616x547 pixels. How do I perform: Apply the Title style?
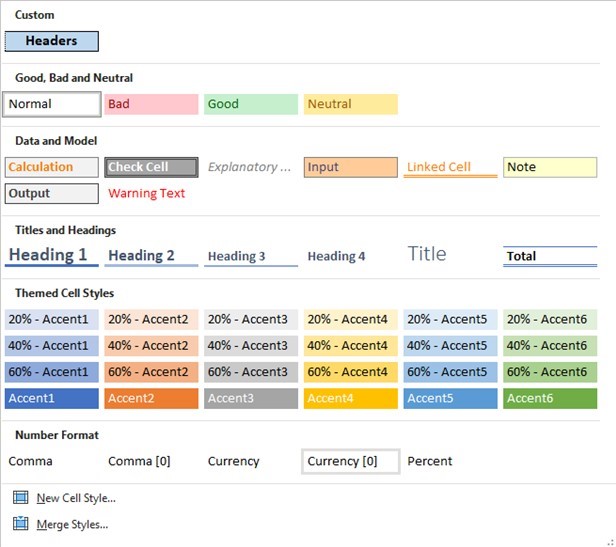tap(427, 254)
